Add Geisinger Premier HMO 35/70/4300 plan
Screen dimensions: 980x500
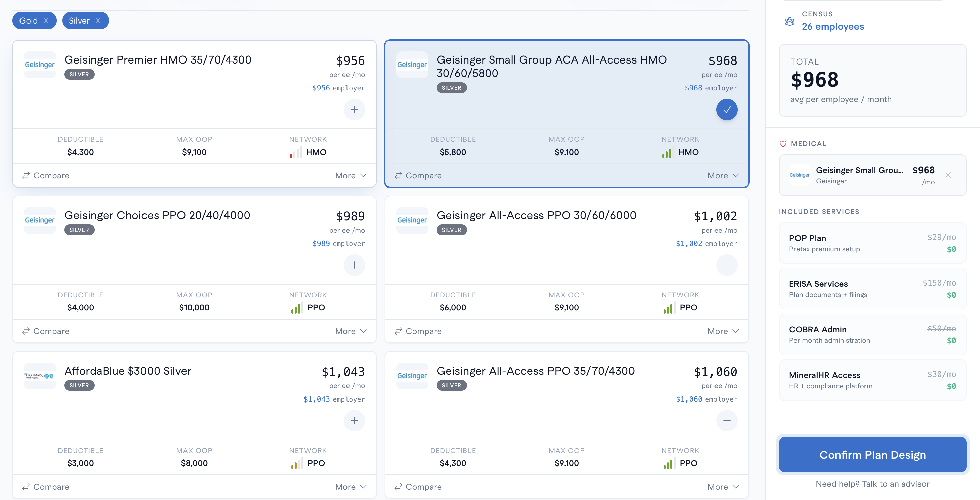click(x=354, y=110)
